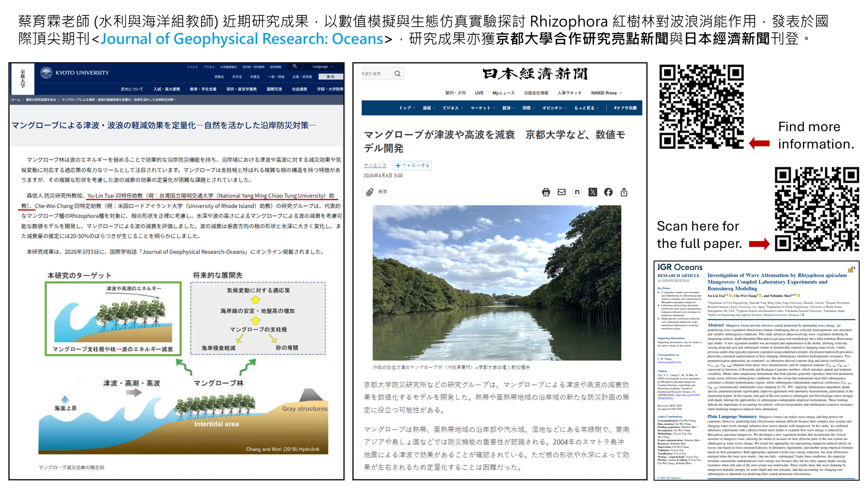Click the 最新の研究成果を知る breadcrumb link

click(x=41, y=99)
